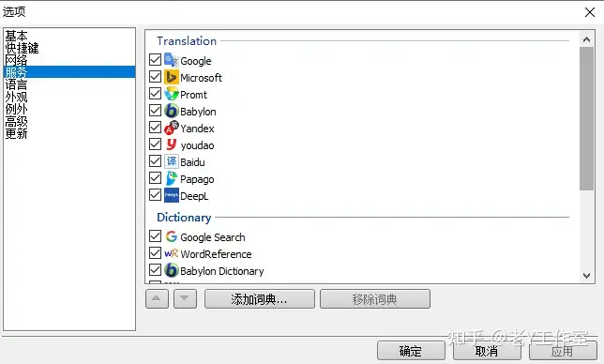Screen dimensions: 604x364
Task: Click the 添加词典... button
Action: click(259, 299)
